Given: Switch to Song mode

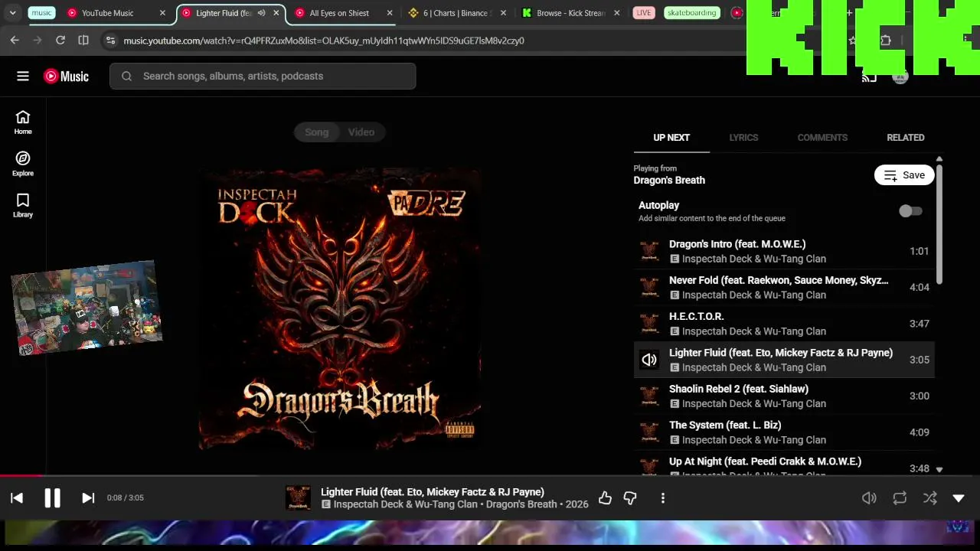Looking at the screenshot, I should 317,132.
